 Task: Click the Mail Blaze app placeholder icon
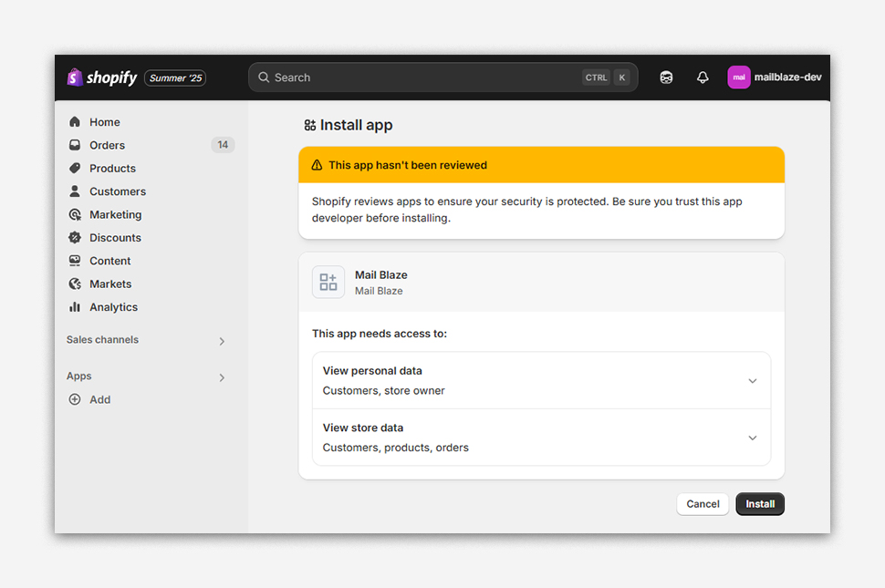pos(328,282)
